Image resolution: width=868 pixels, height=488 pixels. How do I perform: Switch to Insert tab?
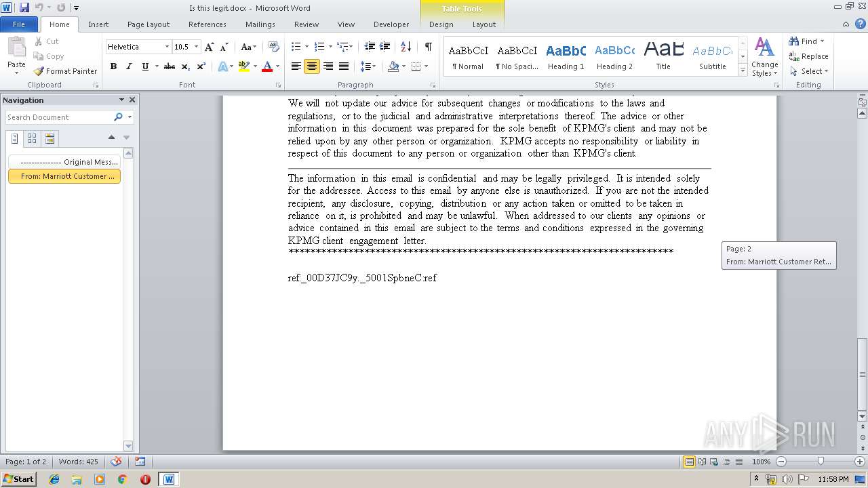(x=98, y=24)
